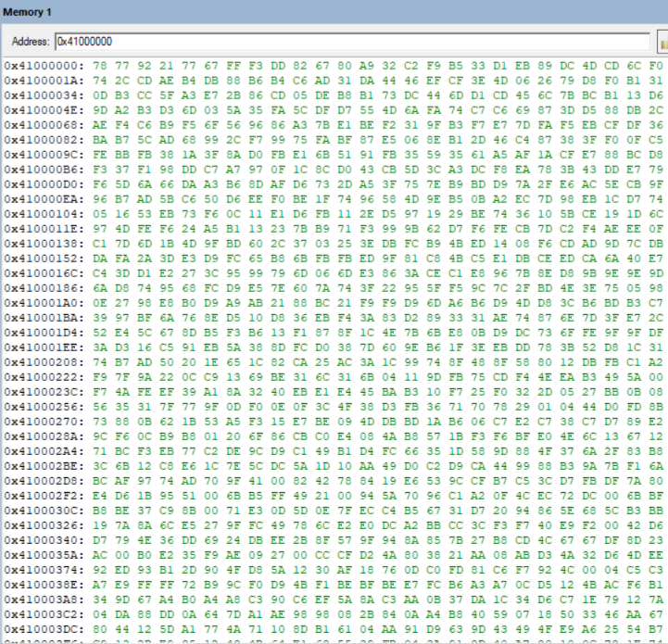Image resolution: width=668 pixels, height=644 pixels.
Task: Select the row address 0x41000138:
Action: click(x=44, y=244)
